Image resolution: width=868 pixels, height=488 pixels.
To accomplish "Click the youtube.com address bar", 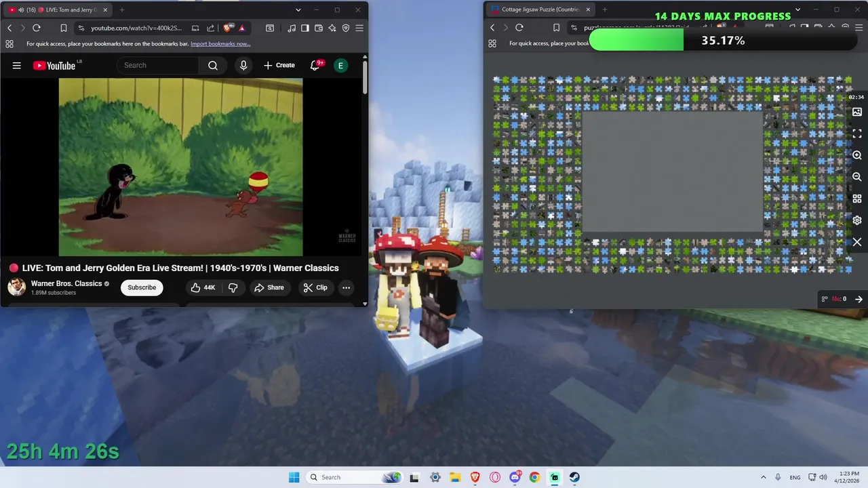I will 136,28.
